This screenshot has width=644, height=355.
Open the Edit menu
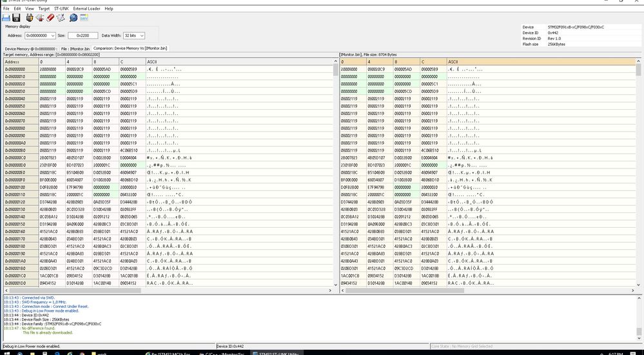click(17, 8)
